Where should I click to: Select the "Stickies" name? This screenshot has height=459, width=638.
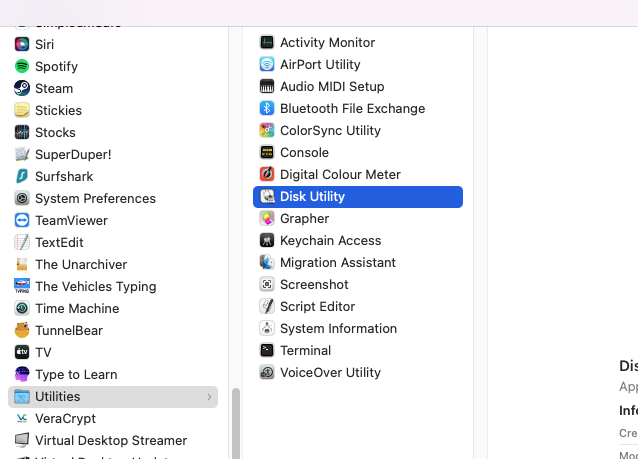tap(58, 110)
